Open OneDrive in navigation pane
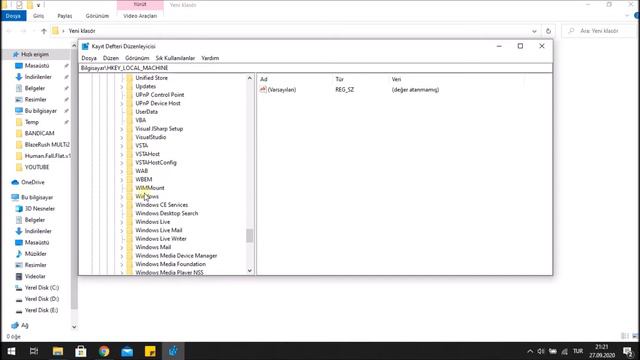Screen dimensions: 640x360 coord(33,182)
